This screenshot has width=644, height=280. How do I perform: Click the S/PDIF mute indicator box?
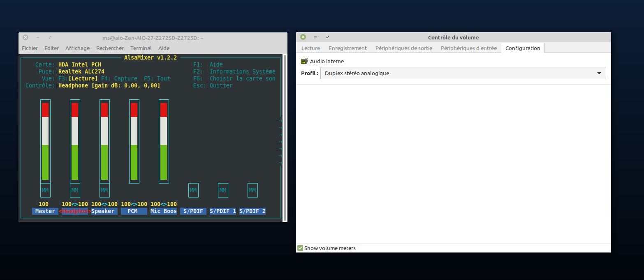193,190
